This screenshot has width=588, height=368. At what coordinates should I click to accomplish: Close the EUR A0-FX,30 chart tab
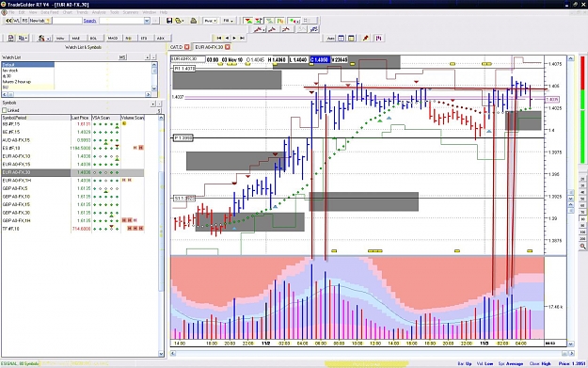tap(228, 47)
